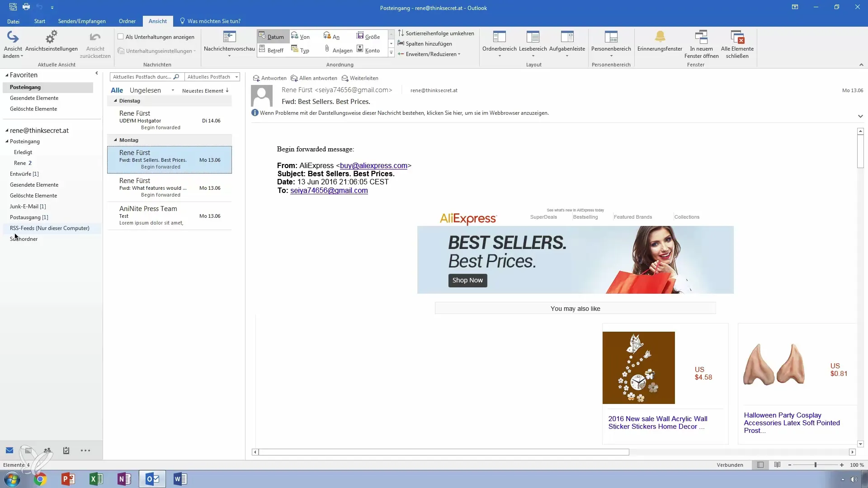
Task: Expand the message header chevron
Action: [860, 116]
